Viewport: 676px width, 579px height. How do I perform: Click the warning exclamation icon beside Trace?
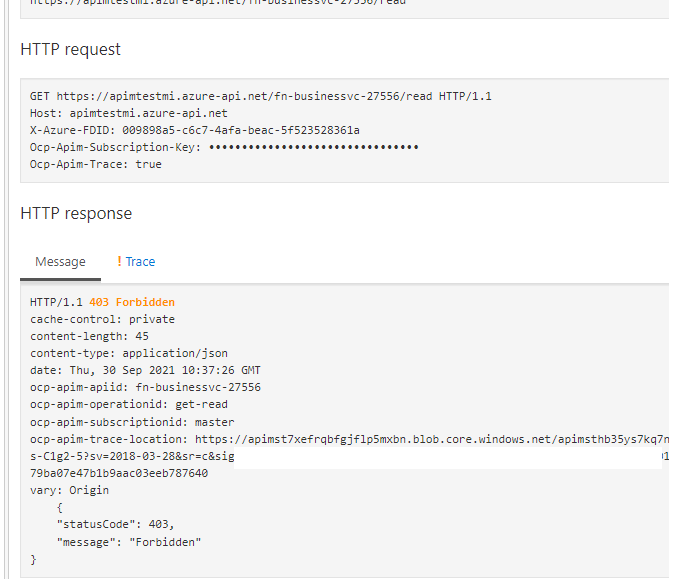(x=119, y=262)
